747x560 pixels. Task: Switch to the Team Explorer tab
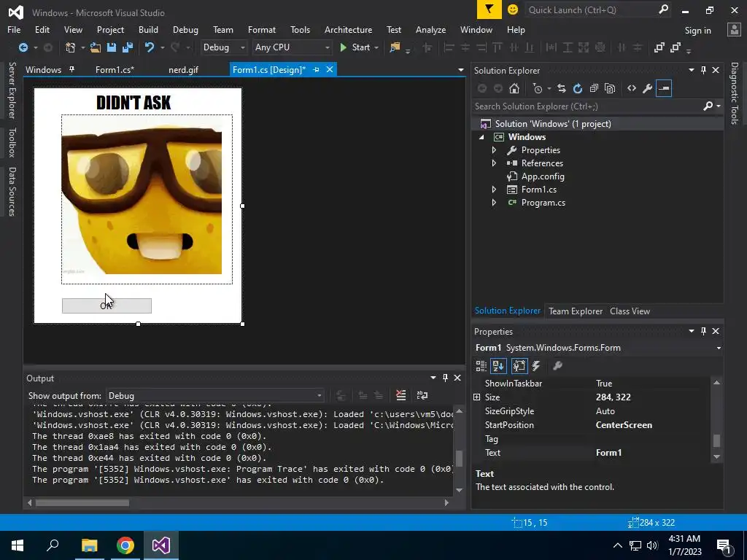click(576, 311)
